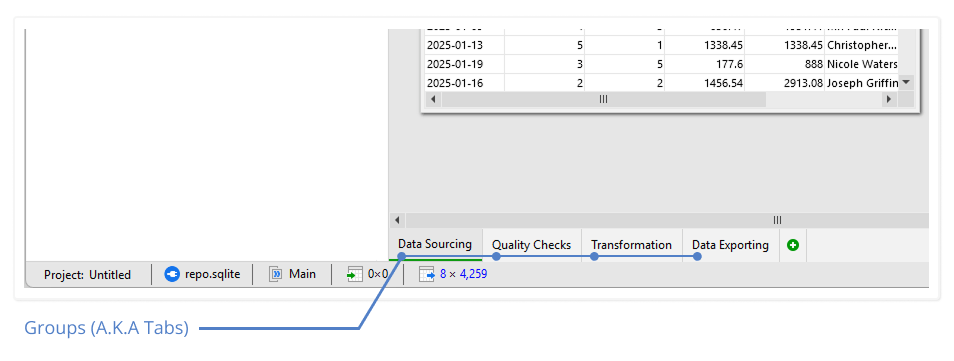This screenshot has height=361, width=954.
Task: Click the 888 value cell
Action: 785,64
